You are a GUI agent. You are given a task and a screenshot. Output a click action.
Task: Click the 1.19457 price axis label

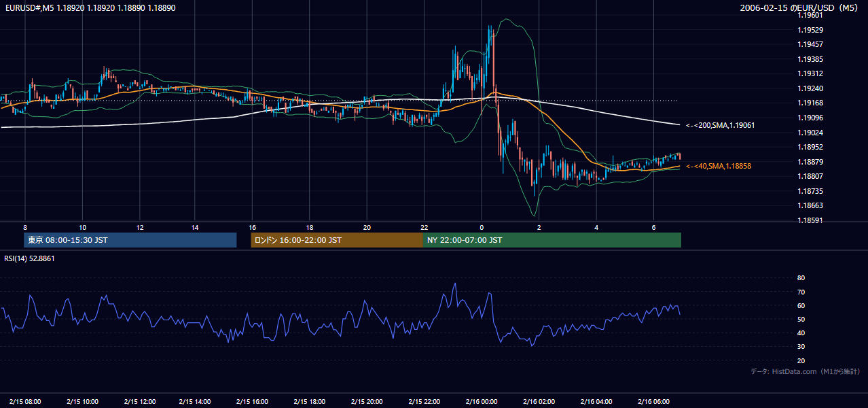(x=810, y=44)
